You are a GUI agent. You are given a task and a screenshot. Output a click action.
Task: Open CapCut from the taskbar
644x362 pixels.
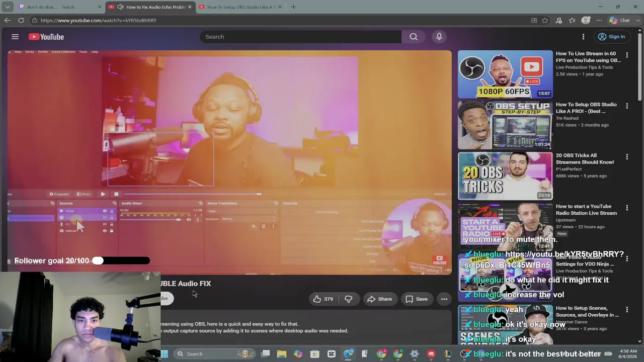click(x=332, y=354)
